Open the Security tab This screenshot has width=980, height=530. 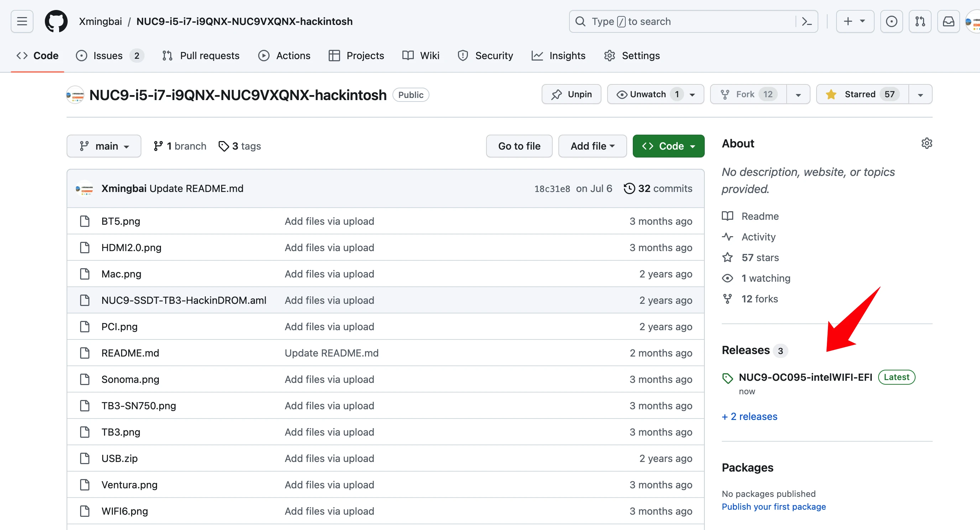coord(485,56)
